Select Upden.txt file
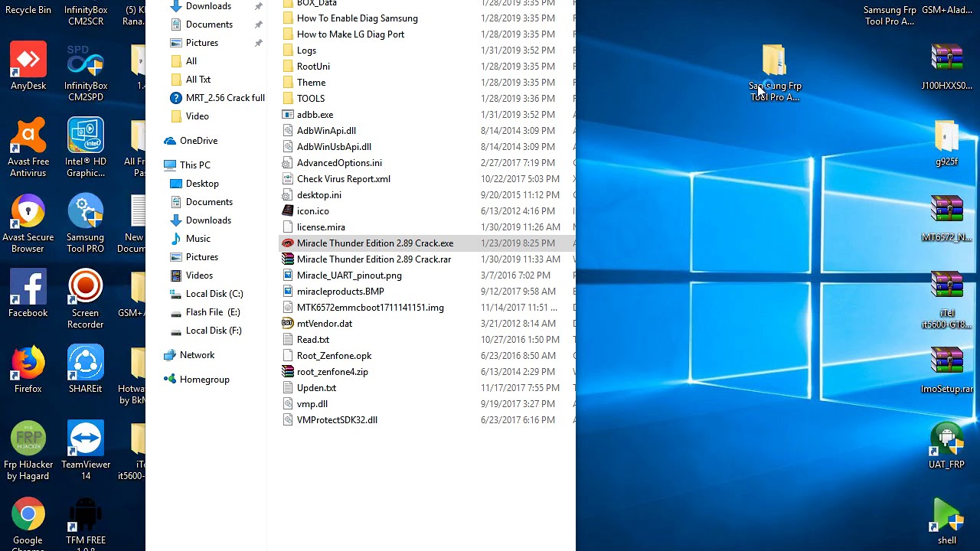Viewport: 980px width, 551px height. [x=316, y=388]
